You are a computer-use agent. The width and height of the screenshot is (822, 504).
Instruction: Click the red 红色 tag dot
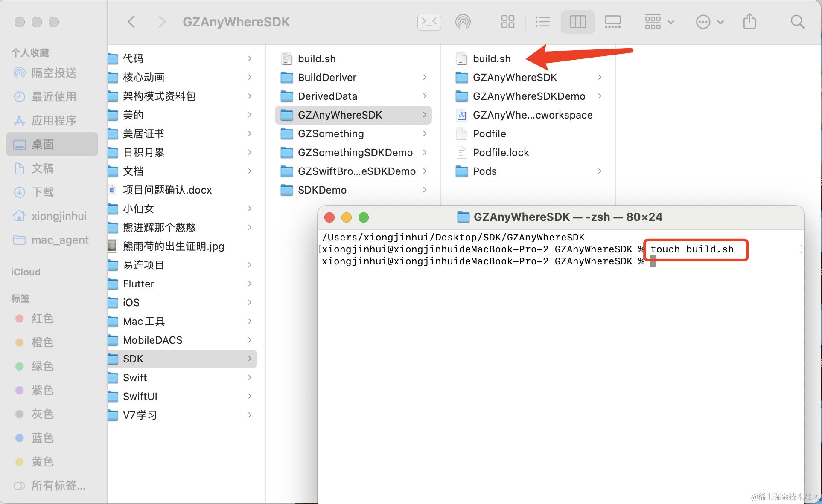tap(19, 319)
